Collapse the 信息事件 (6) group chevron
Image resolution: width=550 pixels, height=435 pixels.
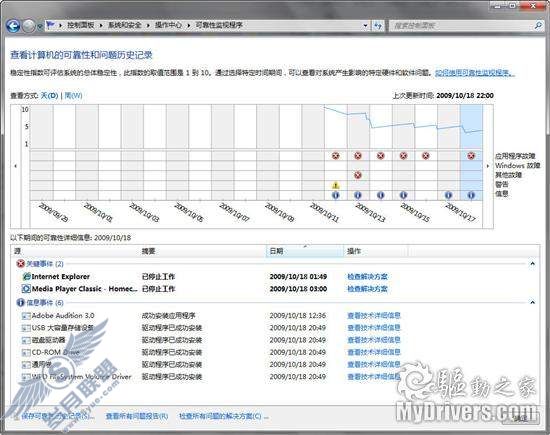pos(532,302)
